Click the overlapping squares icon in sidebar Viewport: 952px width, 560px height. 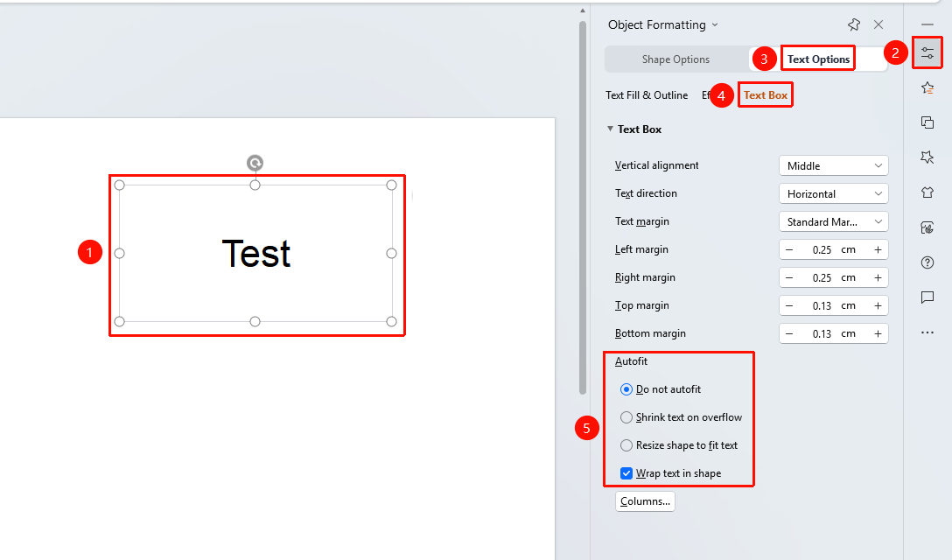(x=927, y=122)
